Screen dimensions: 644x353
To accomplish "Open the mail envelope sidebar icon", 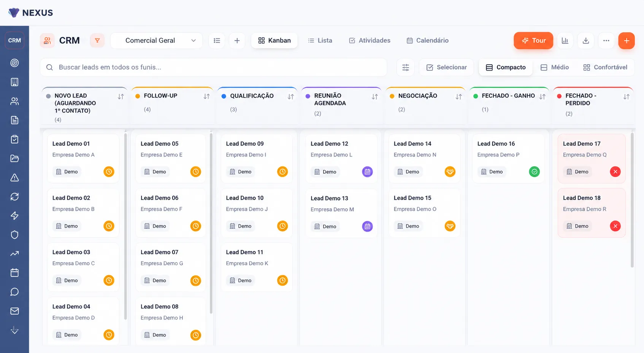I will (14, 311).
